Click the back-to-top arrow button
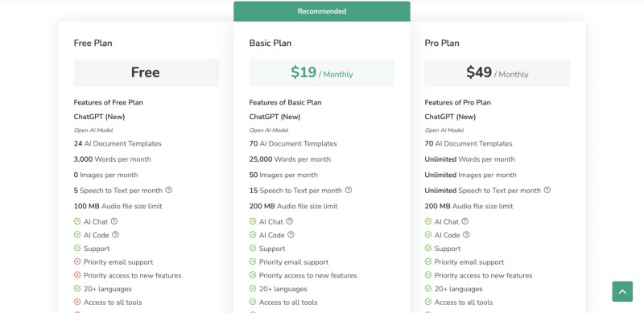 point(622,291)
